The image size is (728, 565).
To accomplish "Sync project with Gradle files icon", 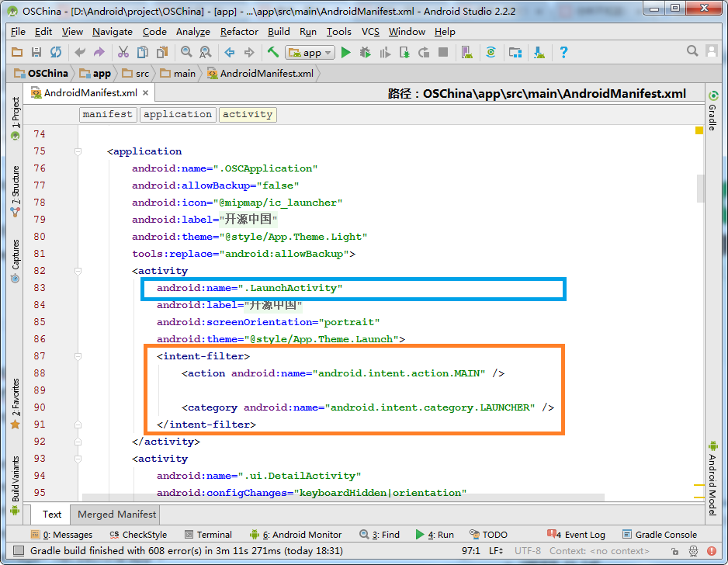I will 491,53.
